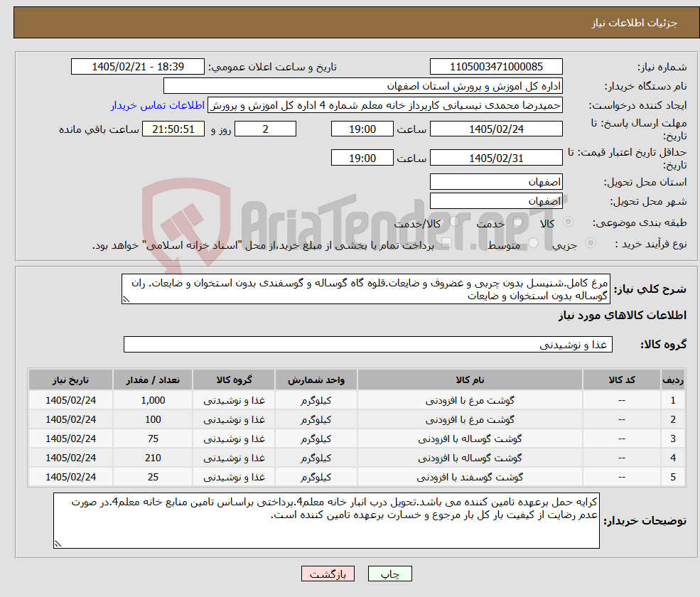Select the خدمت radio button
The width and height of the screenshot is (700, 597).
click(x=518, y=222)
